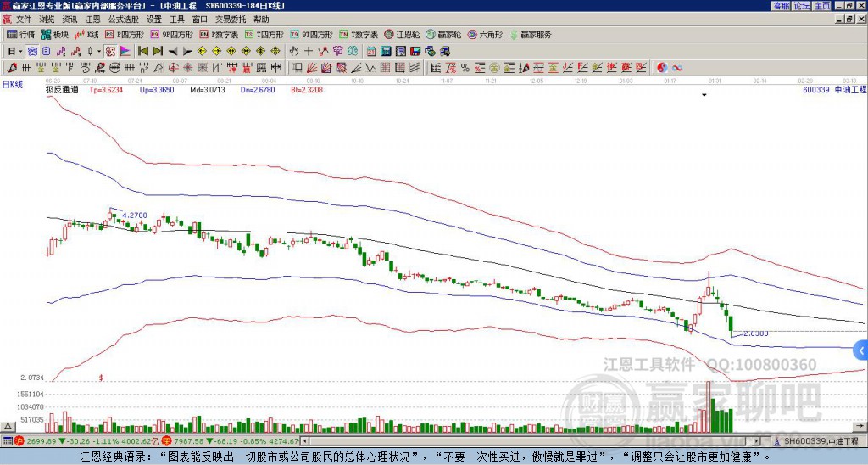This screenshot has height=465, width=868.
Task: Open the 交易委托 menu
Action: pos(231,20)
